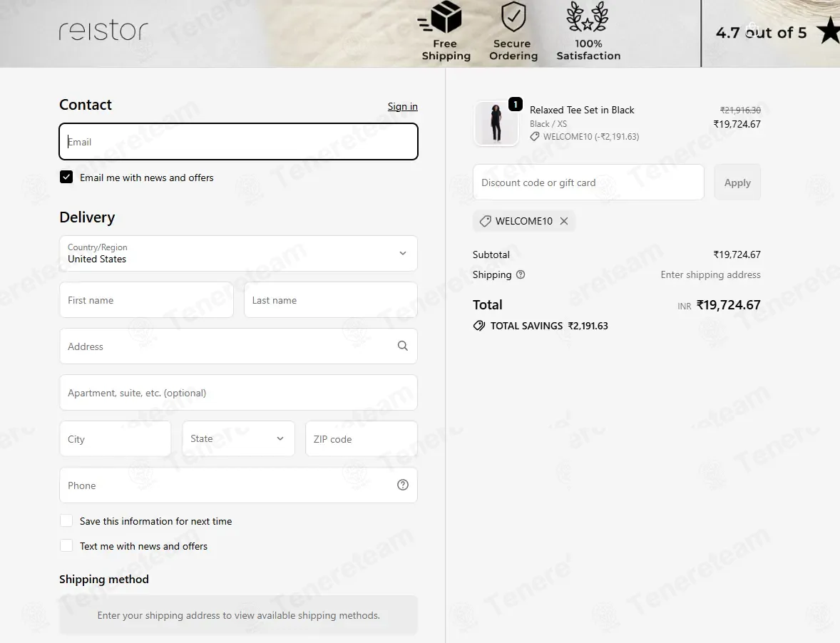
Task: Click the First name field
Action: tap(146, 300)
